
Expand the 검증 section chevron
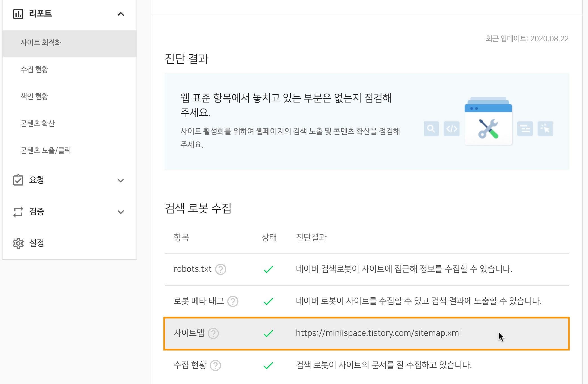click(x=121, y=212)
